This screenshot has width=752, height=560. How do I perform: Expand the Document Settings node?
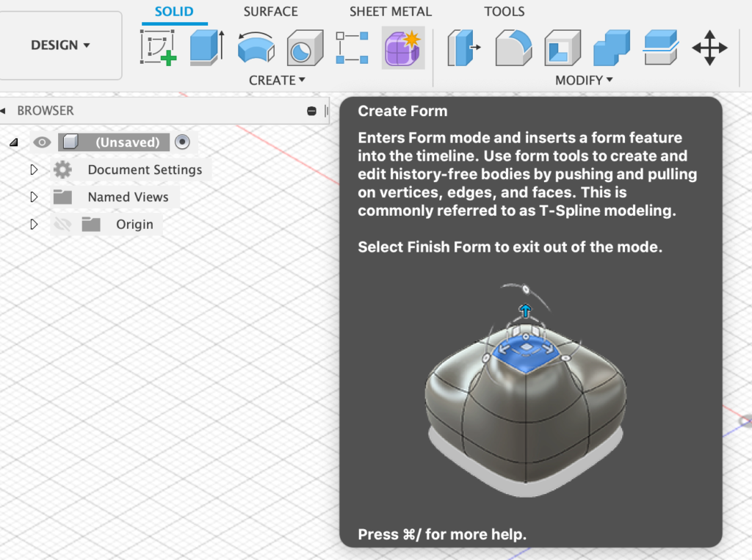click(33, 170)
